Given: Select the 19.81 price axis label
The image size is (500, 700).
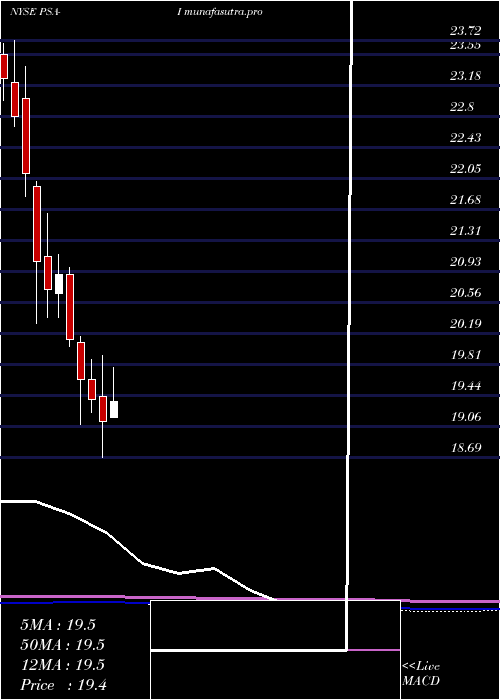Looking at the screenshot, I should click(x=466, y=355).
